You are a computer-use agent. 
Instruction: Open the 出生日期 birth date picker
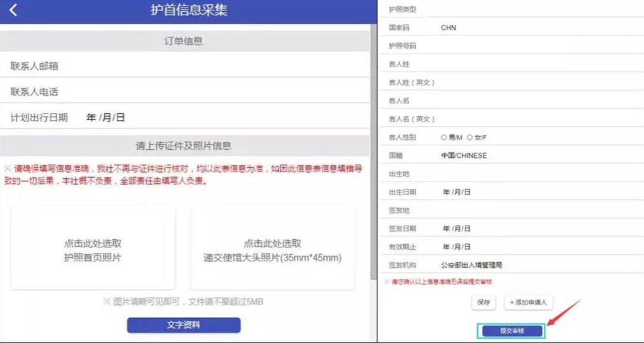457,192
